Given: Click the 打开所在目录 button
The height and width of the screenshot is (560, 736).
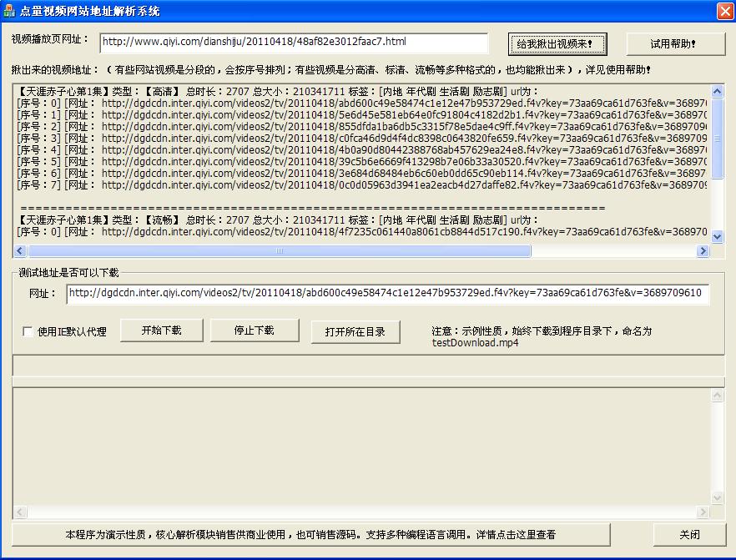Looking at the screenshot, I should point(355,332).
